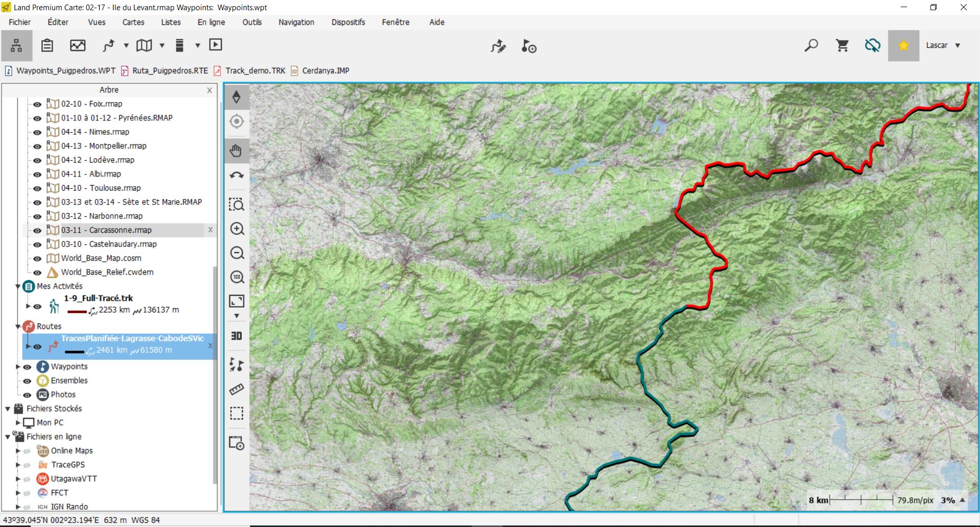This screenshot has width=980, height=527.
Task: Click the cloud sync disabled icon
Action: click(873, 45)
